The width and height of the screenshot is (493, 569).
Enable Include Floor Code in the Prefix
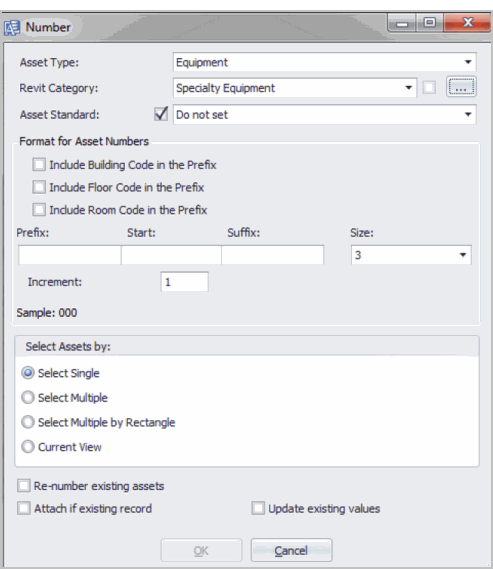39,187
